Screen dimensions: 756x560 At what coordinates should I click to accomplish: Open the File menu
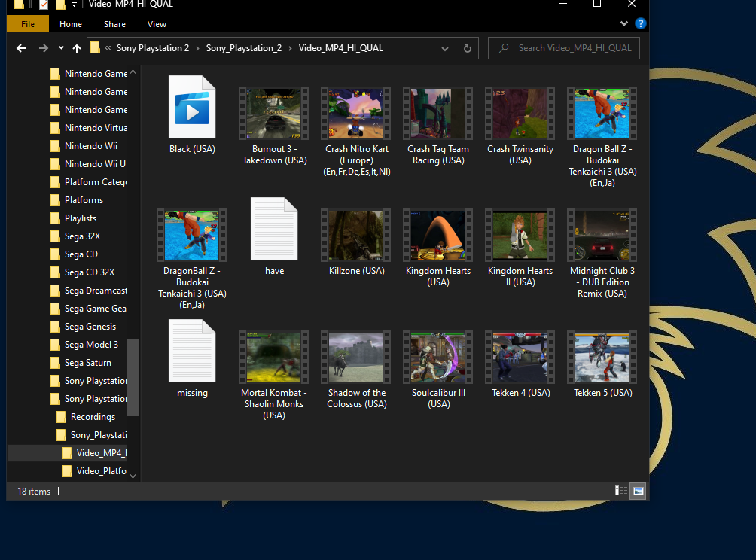[28, 24]
